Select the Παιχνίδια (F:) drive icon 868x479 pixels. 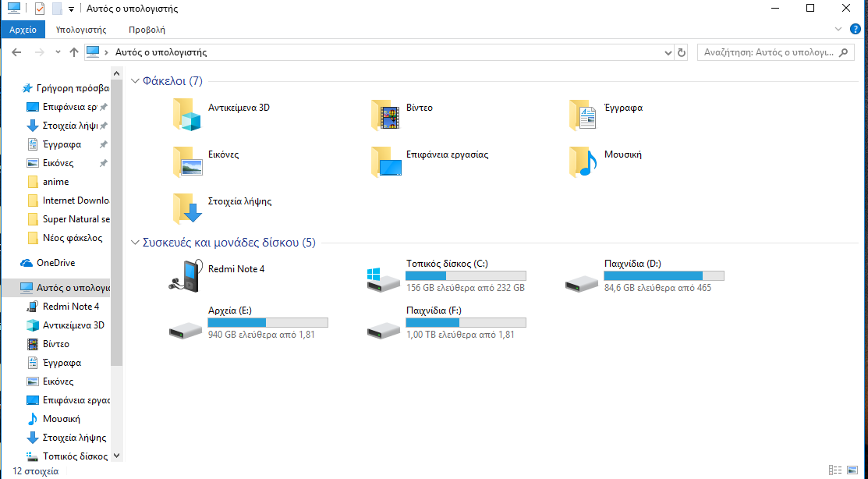click(x=383, y=331)
